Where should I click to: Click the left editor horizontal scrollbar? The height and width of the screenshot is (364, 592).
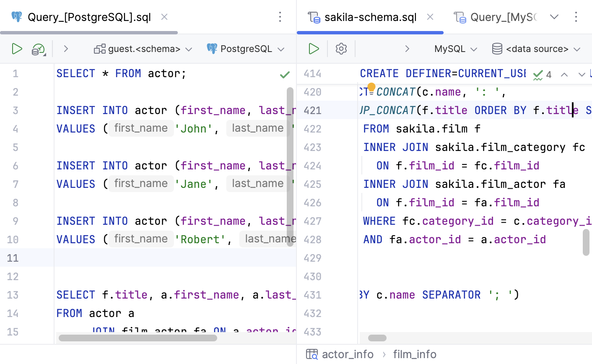(x=138, y=338)
